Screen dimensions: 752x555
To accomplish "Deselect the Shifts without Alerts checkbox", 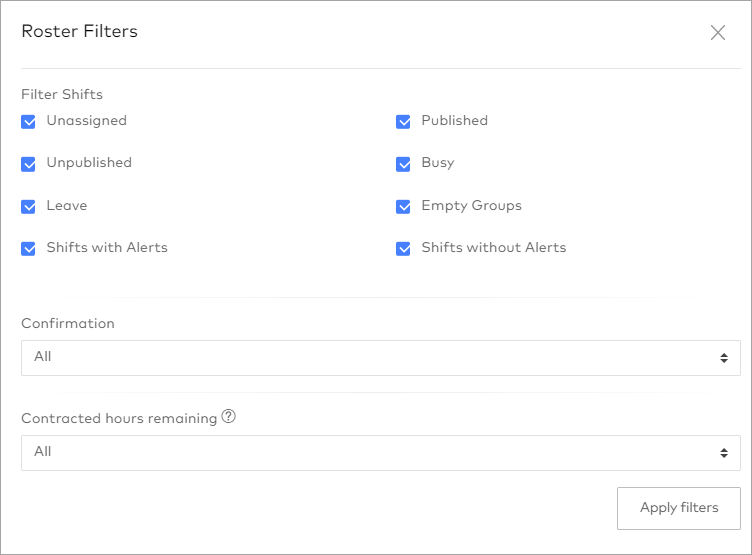I will click(404, 248).
